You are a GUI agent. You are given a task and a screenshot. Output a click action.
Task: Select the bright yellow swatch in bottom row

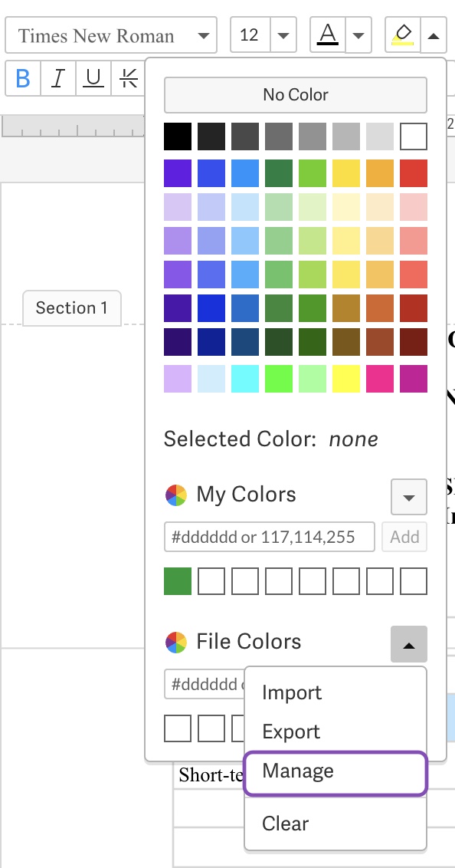(x=346, y=379)
